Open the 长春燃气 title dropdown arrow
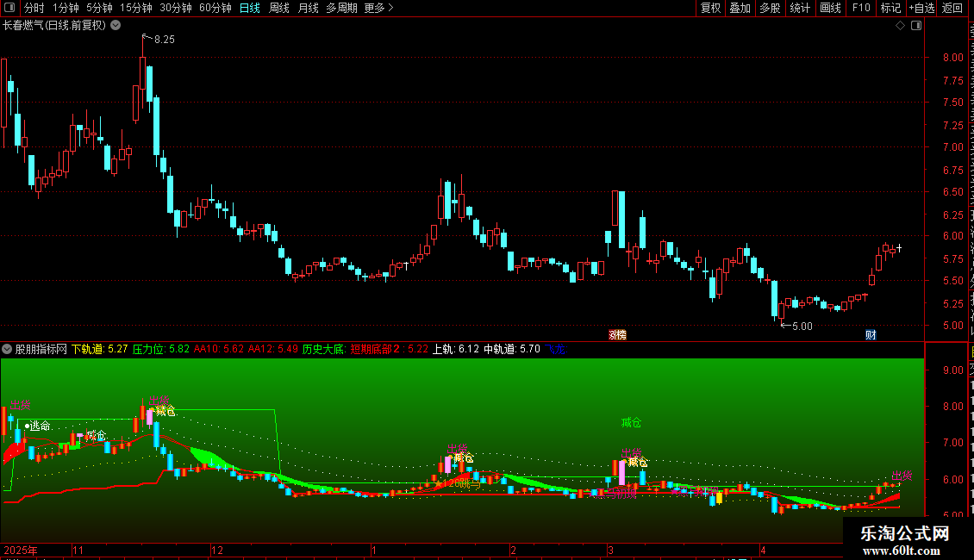974x560 pixels. click(x=116, y=25)
